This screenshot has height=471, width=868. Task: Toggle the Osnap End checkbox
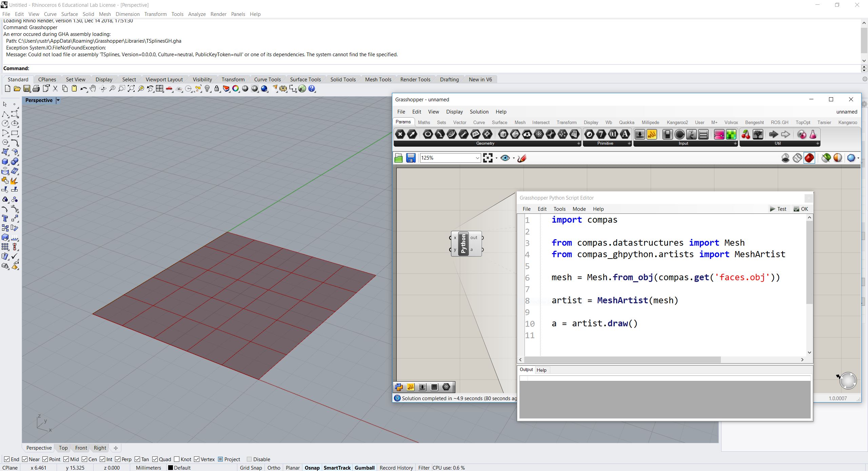(x=7, y=459)
